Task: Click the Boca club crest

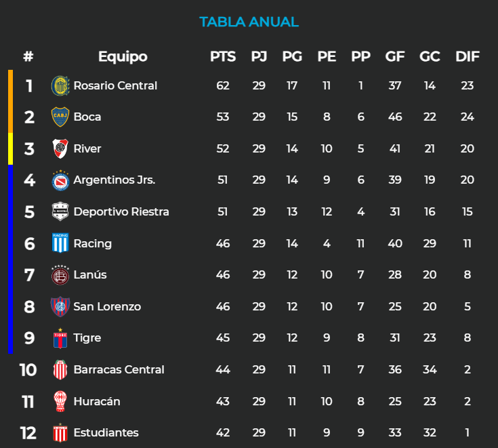Action: coord(60,117)
